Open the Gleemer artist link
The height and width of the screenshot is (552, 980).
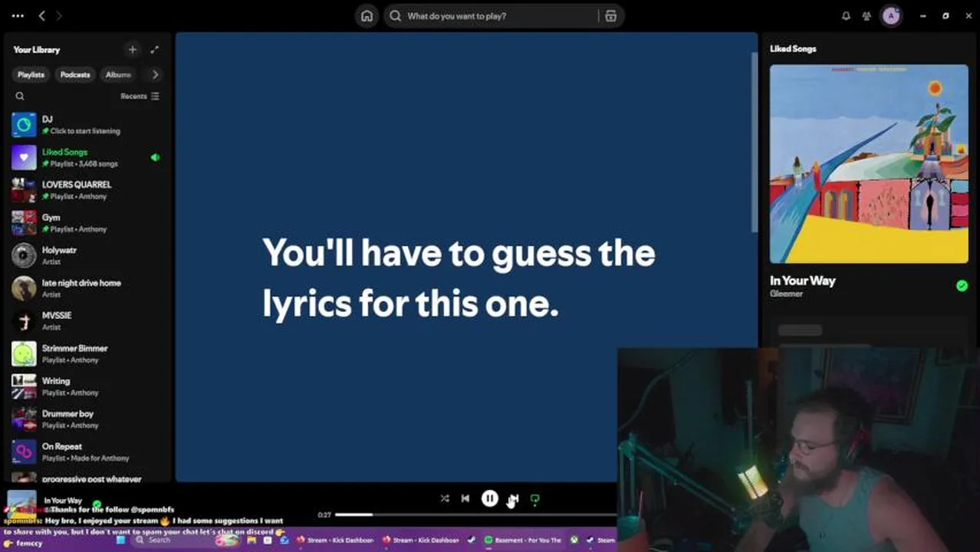click(x=786, y=294)
